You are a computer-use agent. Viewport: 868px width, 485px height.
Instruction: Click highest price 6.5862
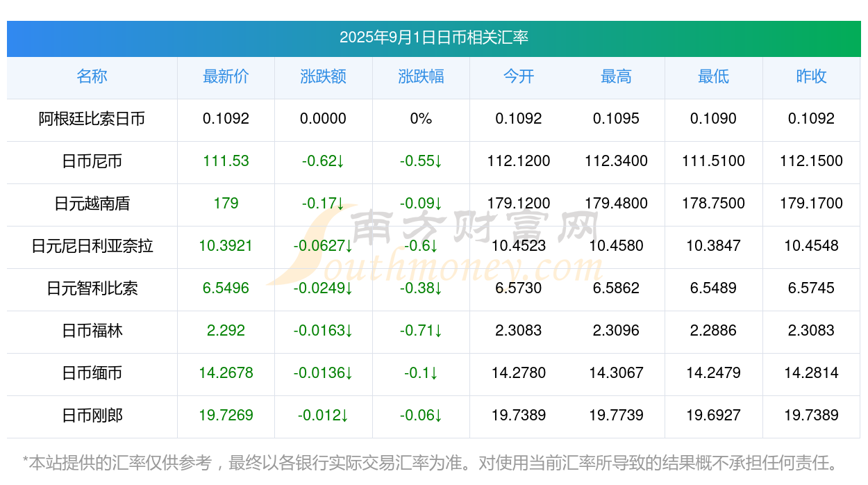616,288
